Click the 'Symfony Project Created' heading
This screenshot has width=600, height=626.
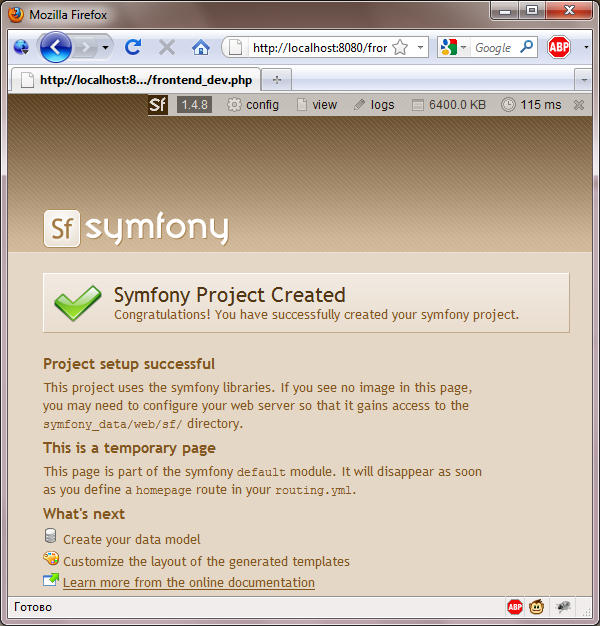tap(230, 295)
